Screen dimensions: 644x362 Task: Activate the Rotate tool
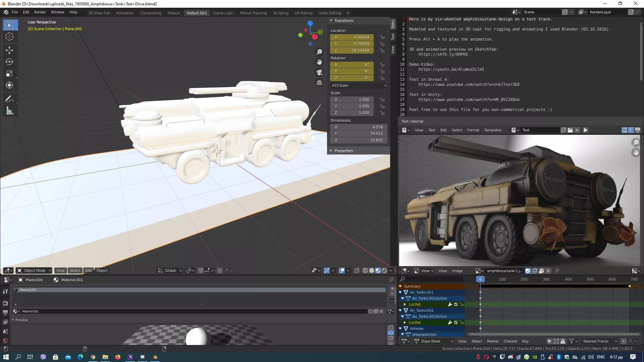[9, 62]
